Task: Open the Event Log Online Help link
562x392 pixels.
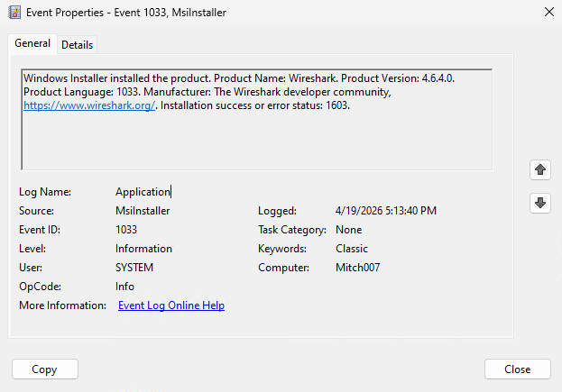Action: pos(171,305)
